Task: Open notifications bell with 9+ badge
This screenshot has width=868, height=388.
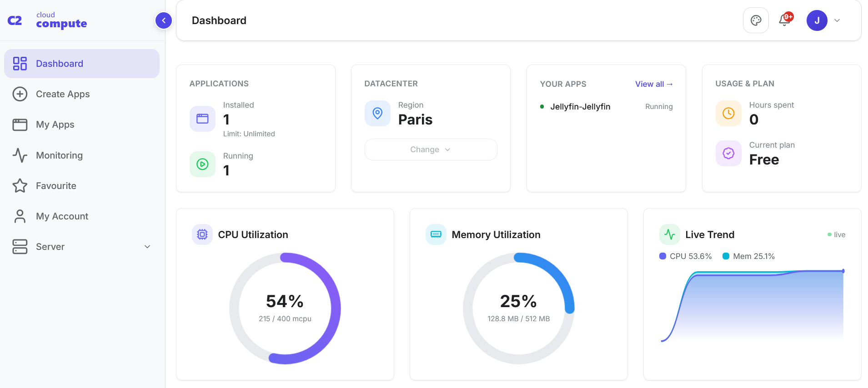Action: [785, 20]
